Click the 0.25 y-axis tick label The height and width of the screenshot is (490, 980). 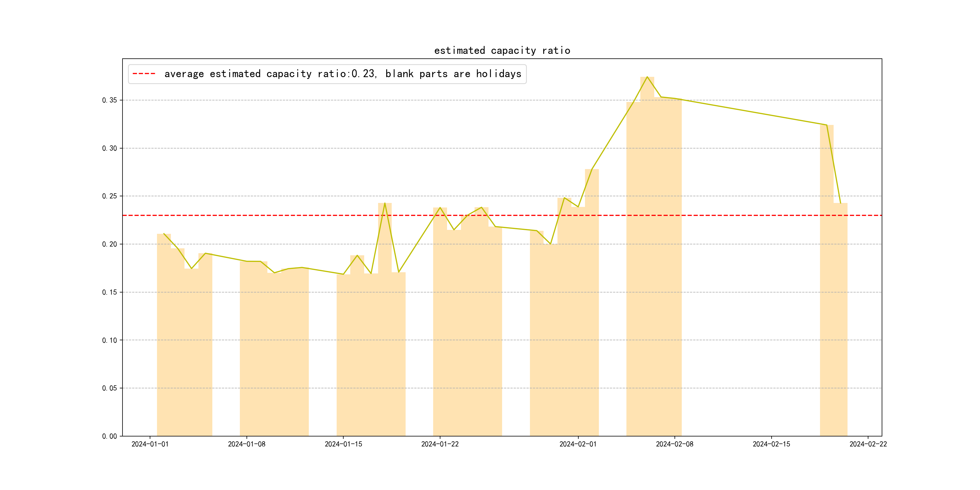point(109,196)
